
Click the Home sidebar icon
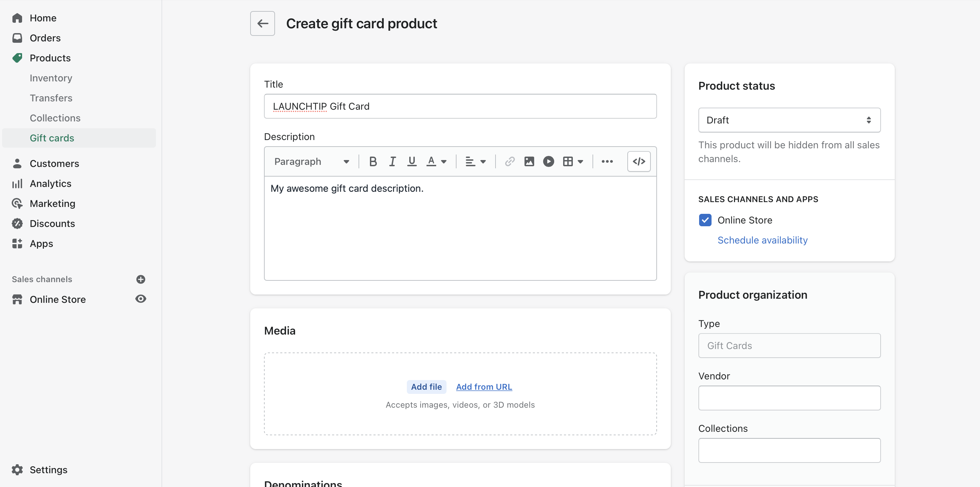17,18
